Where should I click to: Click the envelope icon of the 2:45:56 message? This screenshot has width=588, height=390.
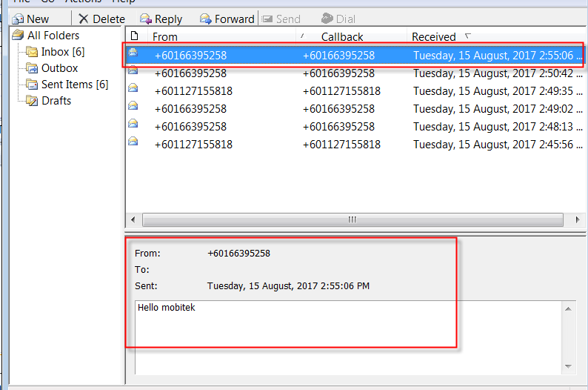[x=133, y=141]
